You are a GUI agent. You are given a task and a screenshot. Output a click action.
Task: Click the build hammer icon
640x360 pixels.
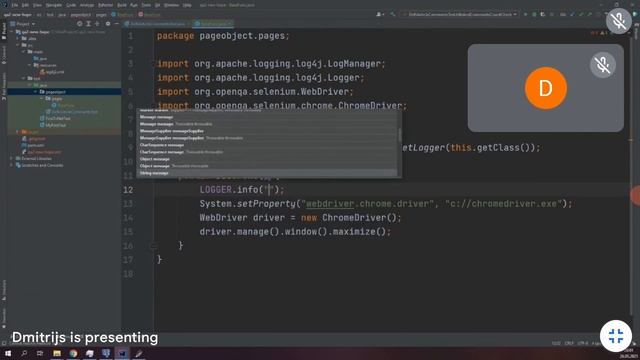[393, 14]
